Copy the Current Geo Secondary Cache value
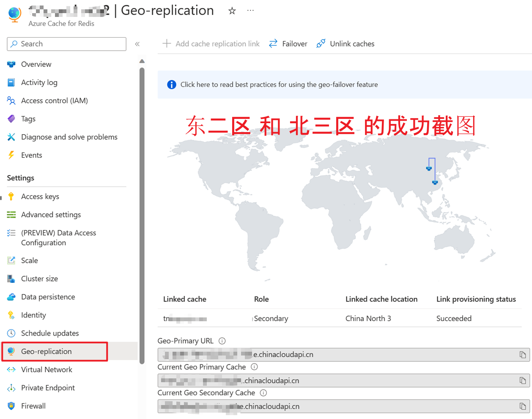Screen dimensions: 532x419 pyautogui.click(x=522, y=406)
